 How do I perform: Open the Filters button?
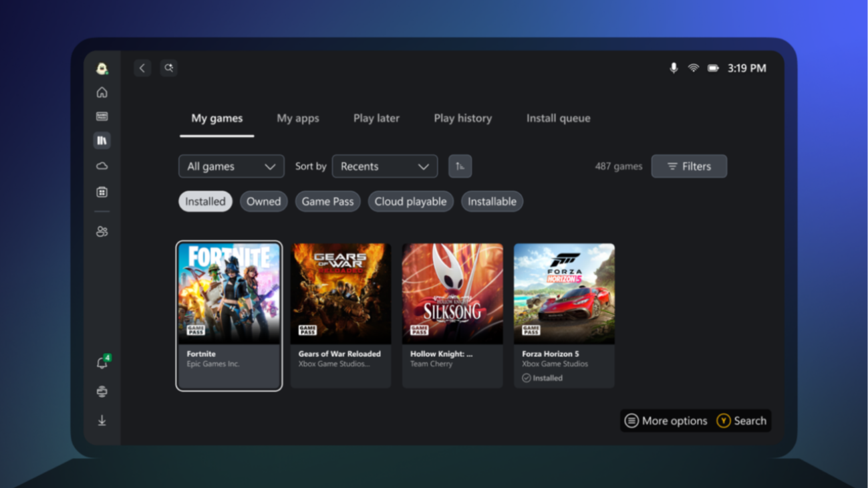[x=689, y=166]
